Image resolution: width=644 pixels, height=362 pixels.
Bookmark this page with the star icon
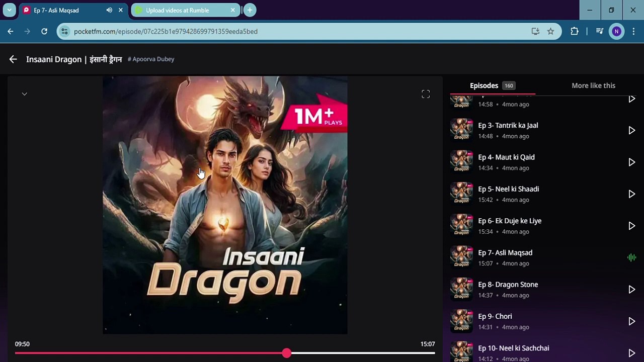pyautogui.click(x=550, y=31)
